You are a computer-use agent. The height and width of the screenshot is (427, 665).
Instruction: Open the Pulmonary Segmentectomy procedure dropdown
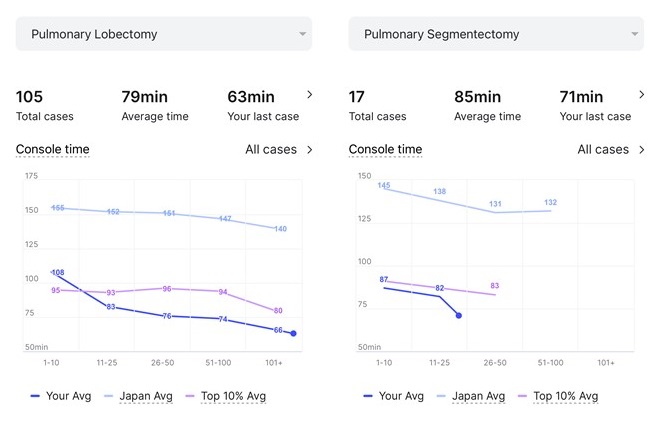[495, 34]
